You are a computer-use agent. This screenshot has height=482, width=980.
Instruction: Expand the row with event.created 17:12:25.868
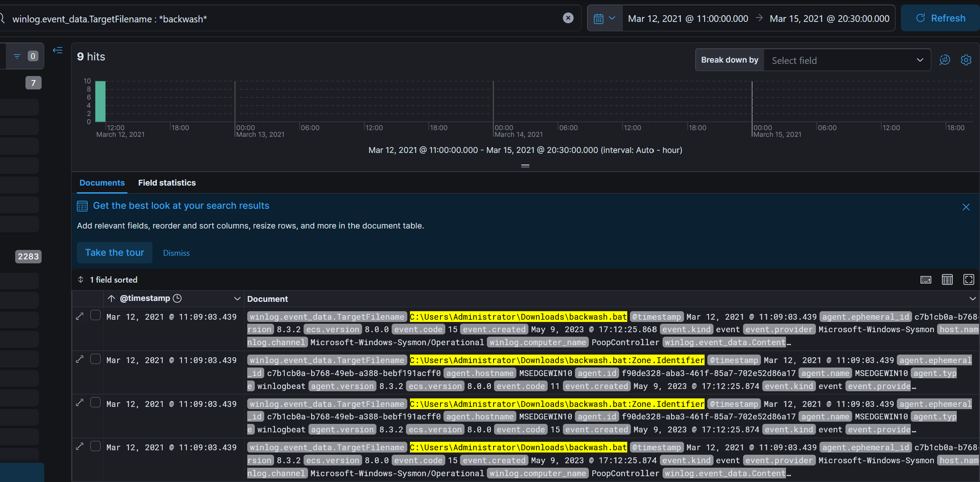coord(80,316)
